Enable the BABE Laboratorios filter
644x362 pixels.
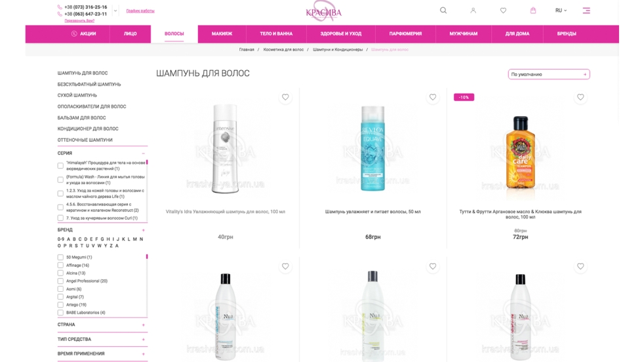coord(60,313)
